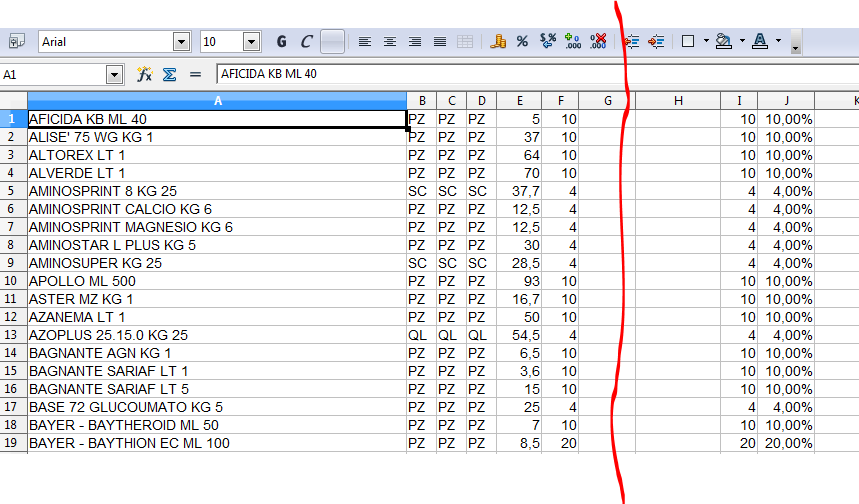Select value 54,5 in AZOPLUS row
859x504 pixels.
519,335
